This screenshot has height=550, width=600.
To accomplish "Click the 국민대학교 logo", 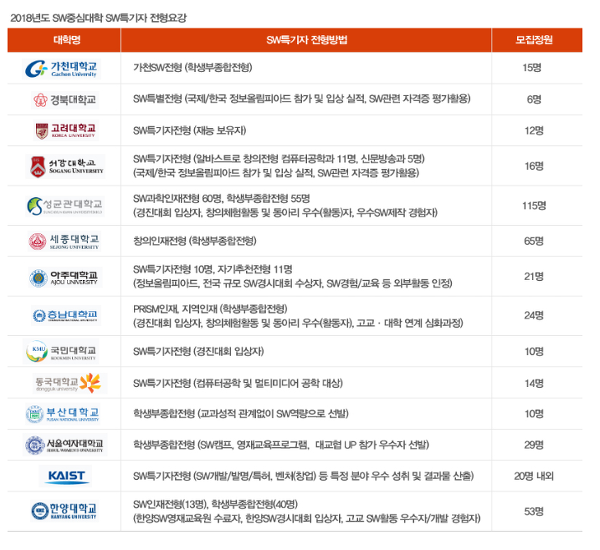I will click(x=61, y=351).
